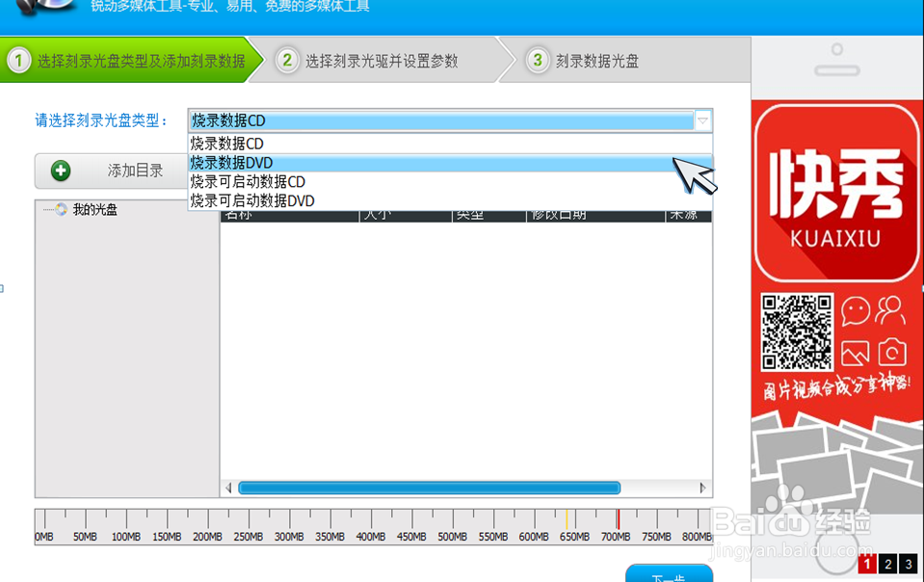Select 烧录数据CD option in dropdown list
This screenshot has height=582, width=924.
[x=450, y=144]
